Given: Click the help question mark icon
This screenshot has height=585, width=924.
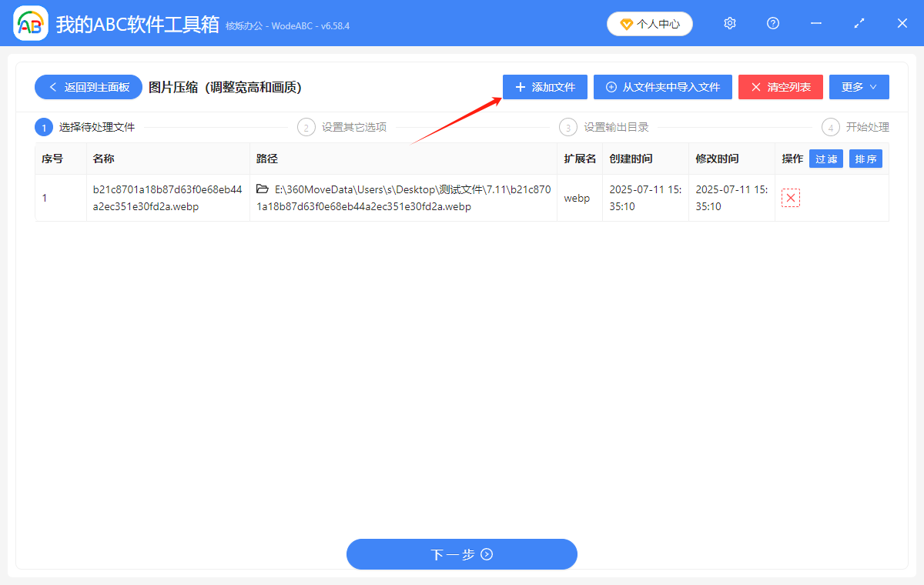Looking at the screenshot, I should coord(772,23).
